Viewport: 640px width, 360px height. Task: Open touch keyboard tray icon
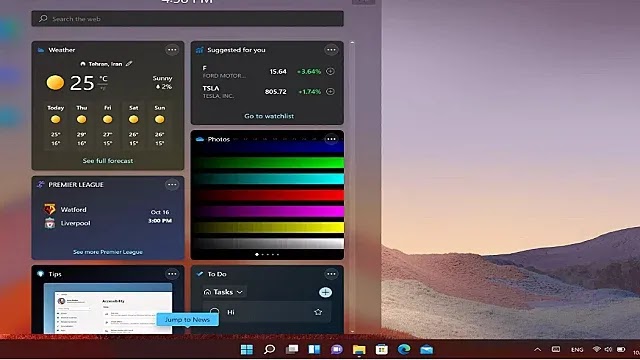point(556,349)
